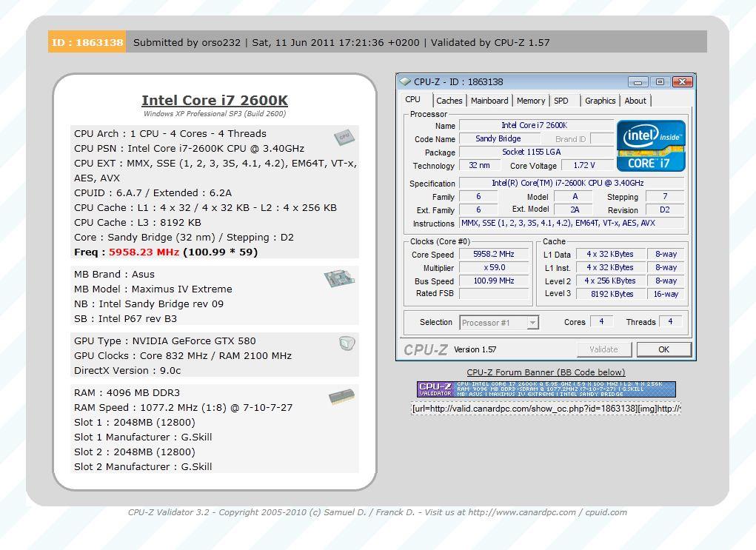Click the Name field Intel Core i7 2600K
This screenshot has height=550, width=756.
pos(536,125)
